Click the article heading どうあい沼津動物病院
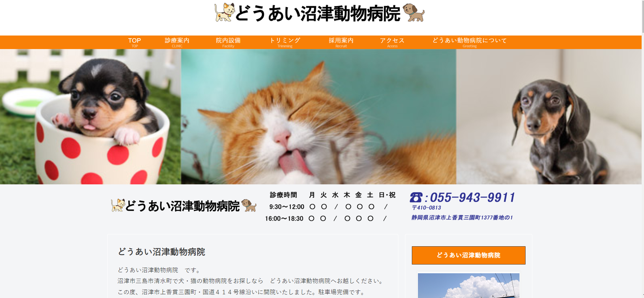 tap(161, 252)
